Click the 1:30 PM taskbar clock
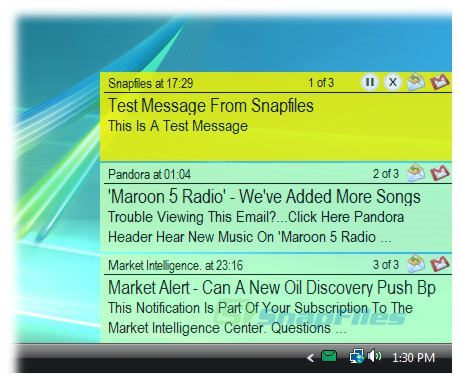The image size is (462, 377). click(x=413, y=358)
